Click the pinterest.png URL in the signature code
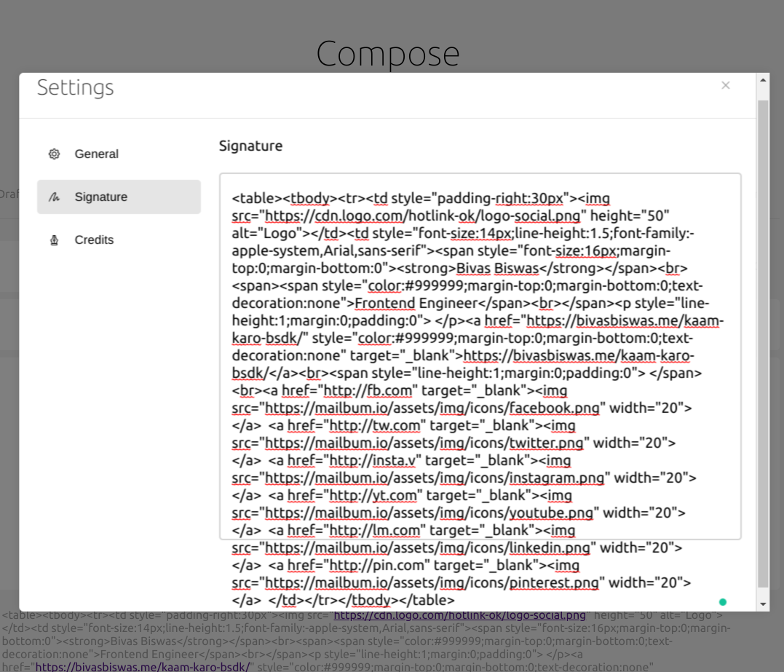The height and width of the screenshot is (672, 784). [x=432, y=583]
